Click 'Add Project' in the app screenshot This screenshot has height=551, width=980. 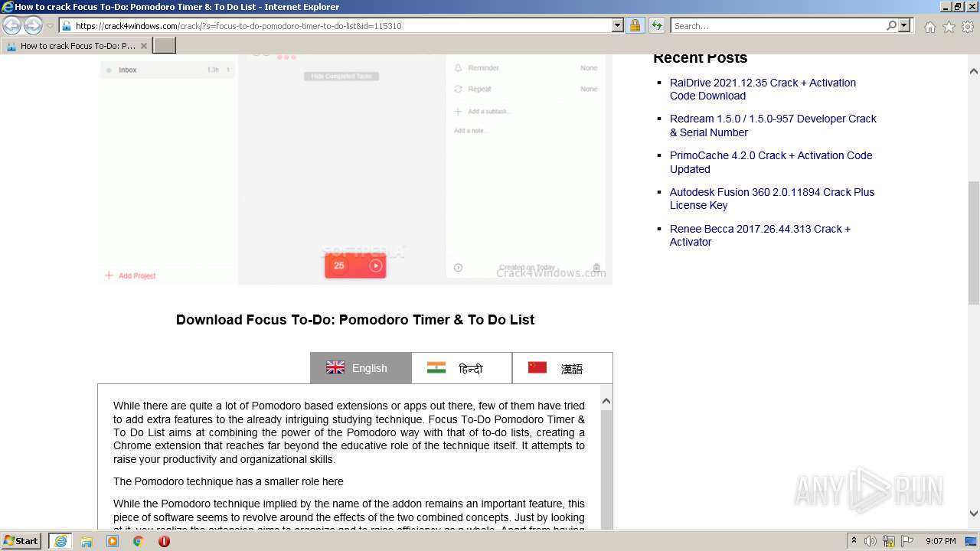pos(131,275)
